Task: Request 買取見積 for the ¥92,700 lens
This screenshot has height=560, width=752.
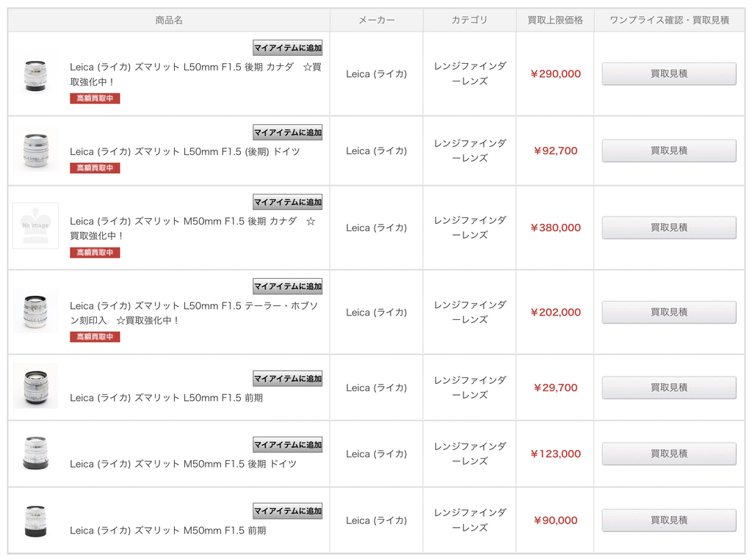Action: [x=669, y=150]
